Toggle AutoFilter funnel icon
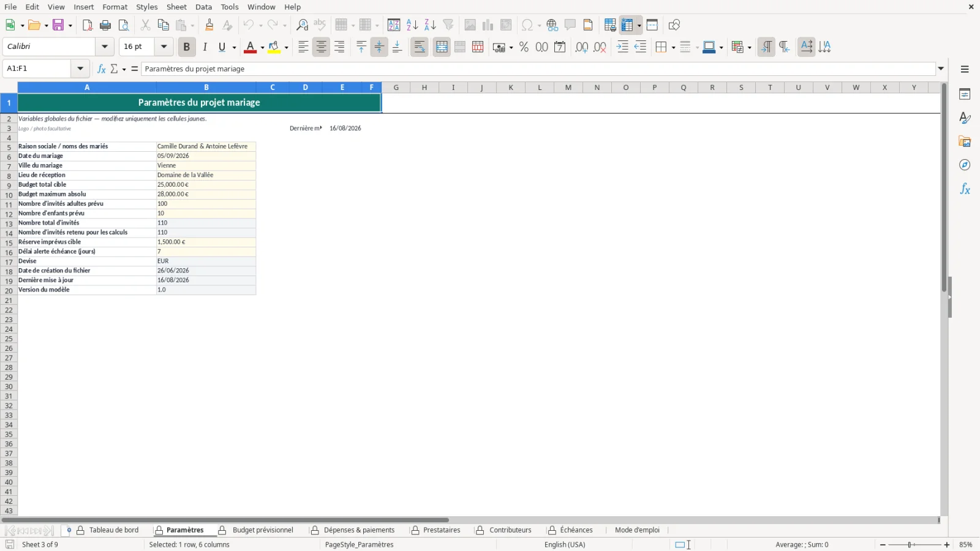This screenshot has width=980, height=551. pyautogui.click(x=448, y=25)
